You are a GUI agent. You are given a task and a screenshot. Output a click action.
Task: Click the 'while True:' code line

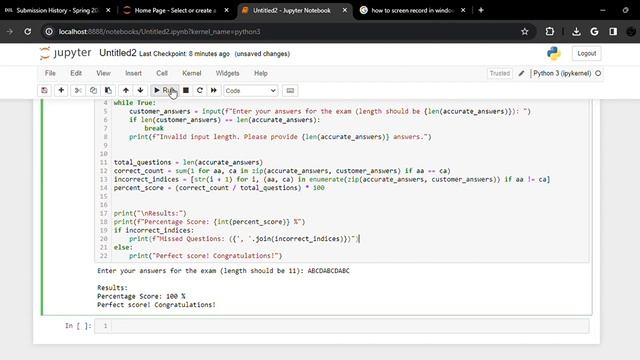(x=135, y=103)
